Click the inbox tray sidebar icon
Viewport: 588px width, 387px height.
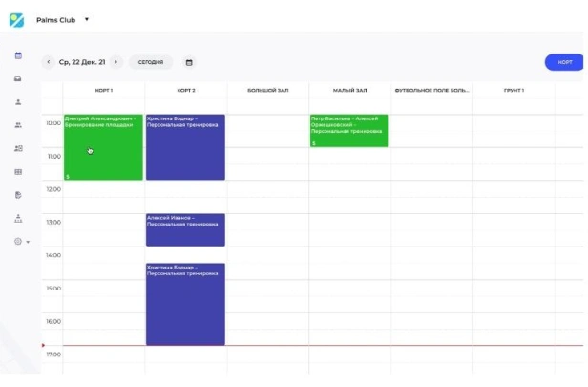(18, 78)
